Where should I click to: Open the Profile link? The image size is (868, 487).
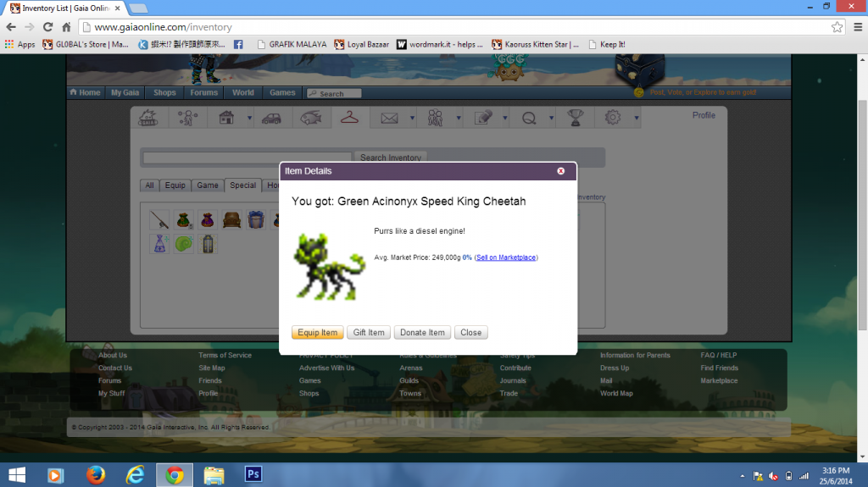point(704,115)
